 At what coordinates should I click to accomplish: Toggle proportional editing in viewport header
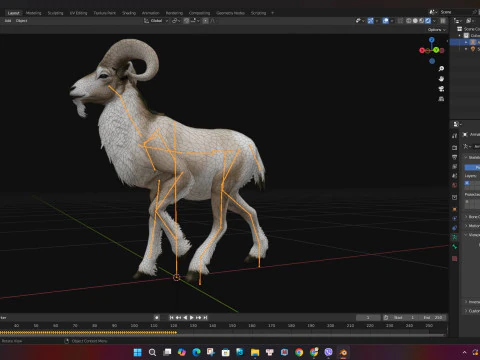tap(205, 21)
